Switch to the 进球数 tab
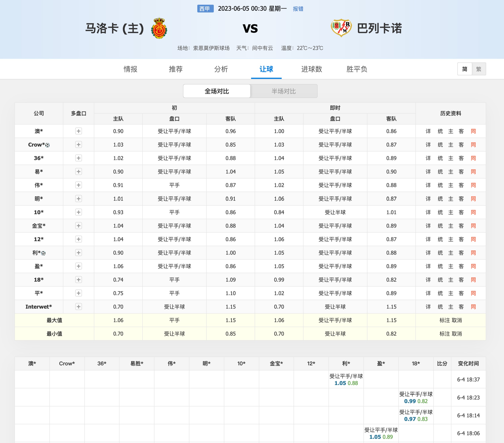504x443 pixels. [x=312, y=69]
